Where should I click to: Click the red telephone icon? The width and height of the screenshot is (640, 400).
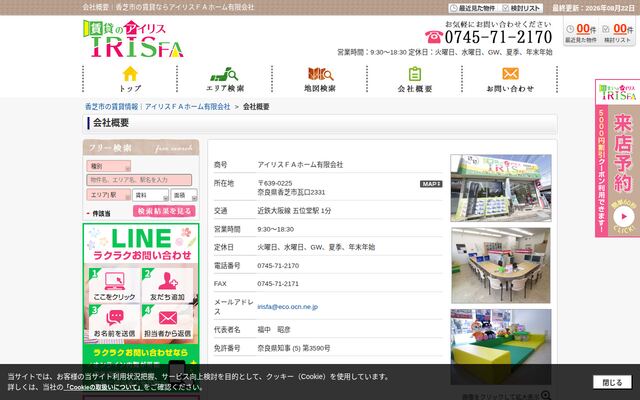click(433, 37)
